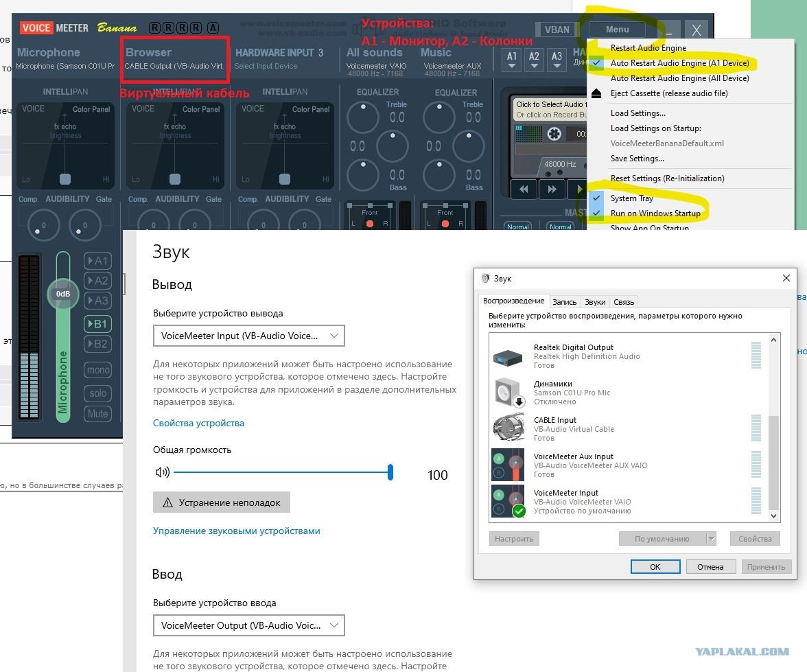Click the Microphone Comp. knob

pyautogui.click(x=43, y=225)
